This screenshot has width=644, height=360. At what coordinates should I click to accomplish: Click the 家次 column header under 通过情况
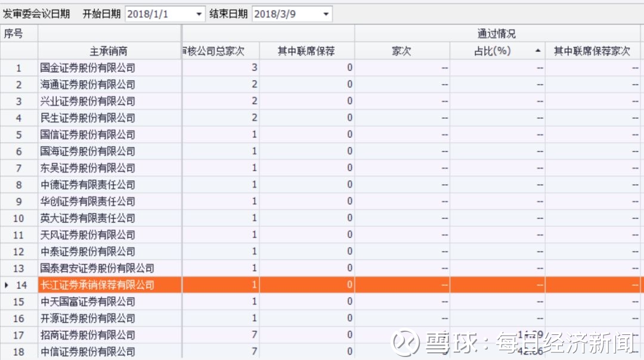tap(402, 51)
